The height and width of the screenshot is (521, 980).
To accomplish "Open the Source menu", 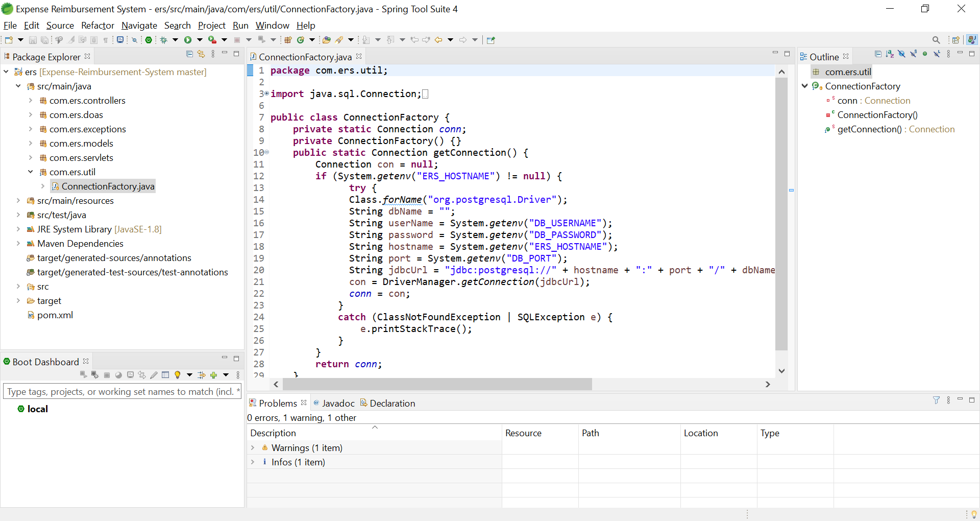I will pyautogui.click(x=60, y=26).
